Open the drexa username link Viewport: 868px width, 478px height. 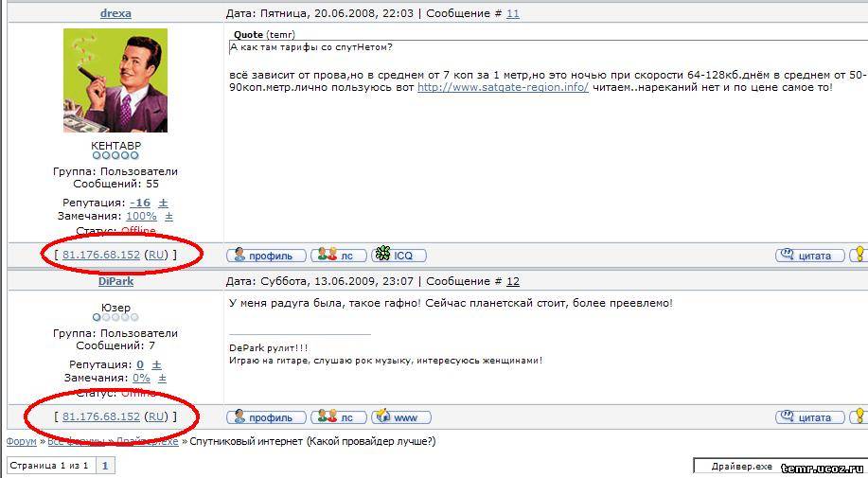(x=115, y=13)
